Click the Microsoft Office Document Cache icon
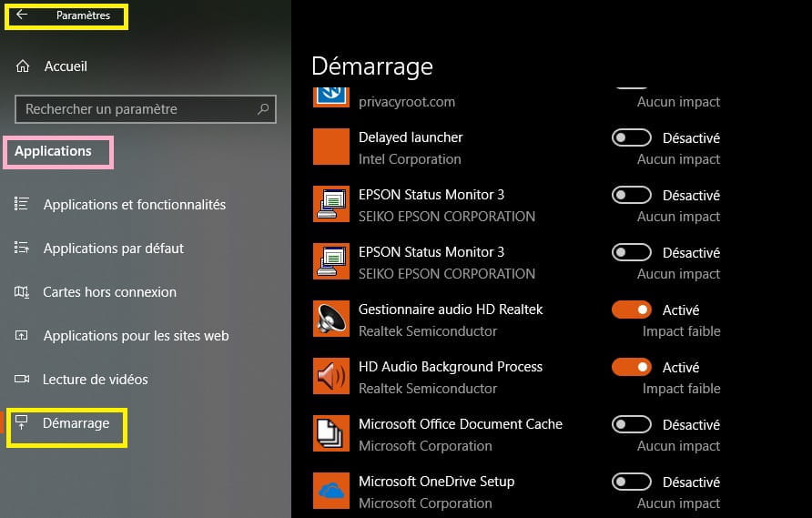This screenshot has width=812, height=518. (331, 433)
